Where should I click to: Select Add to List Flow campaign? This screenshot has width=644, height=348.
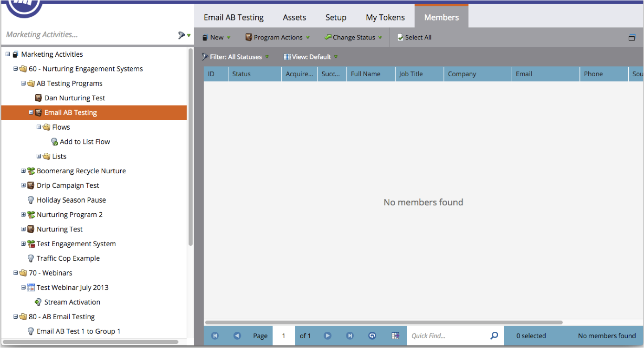coord(85,142)
